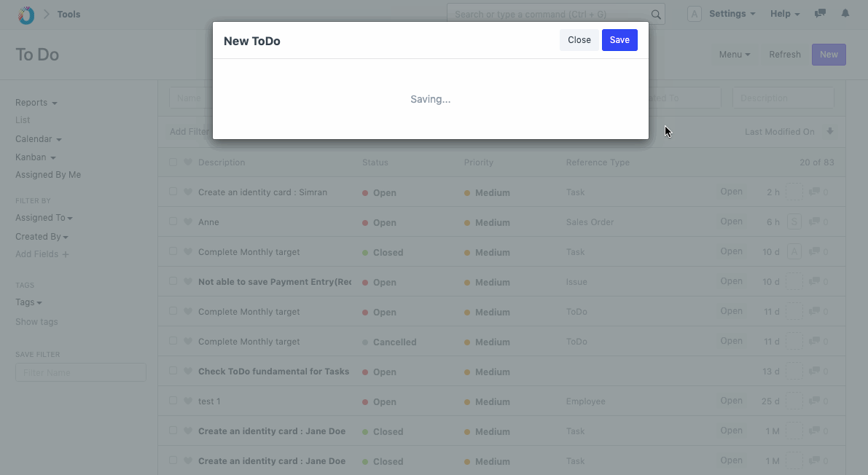
Task: Click the Save button in New ToDo dialog
Action: 619,40
